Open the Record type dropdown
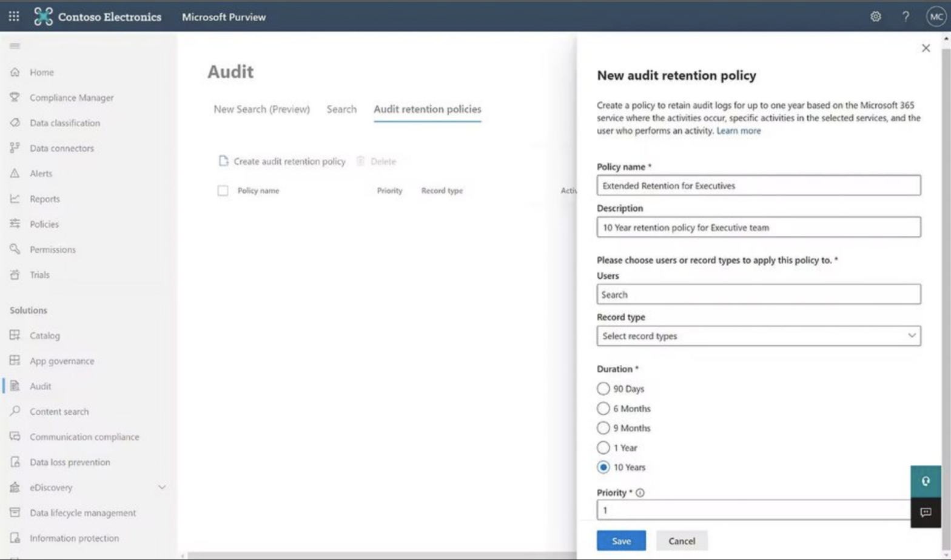Image resolution: width=951 pixels, height=560 pixels. 759,336
